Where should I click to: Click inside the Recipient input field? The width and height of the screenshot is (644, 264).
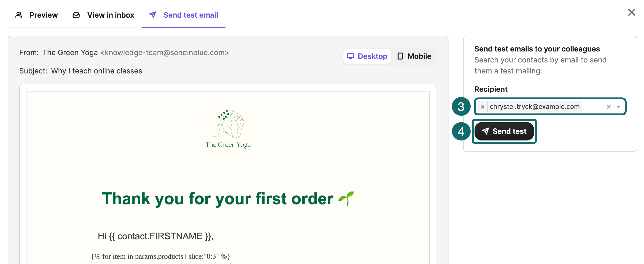point(595,107)
